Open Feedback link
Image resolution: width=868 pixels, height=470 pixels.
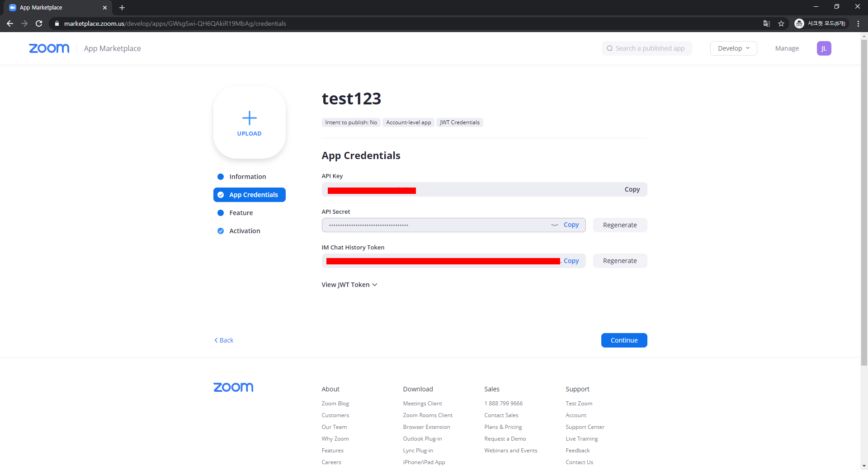pos(577,451)
